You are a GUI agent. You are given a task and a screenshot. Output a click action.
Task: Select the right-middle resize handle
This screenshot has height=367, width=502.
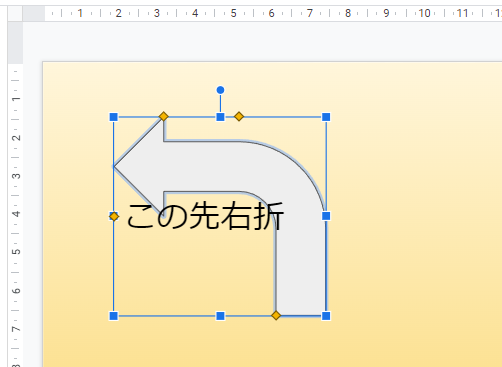pos(326,216)
